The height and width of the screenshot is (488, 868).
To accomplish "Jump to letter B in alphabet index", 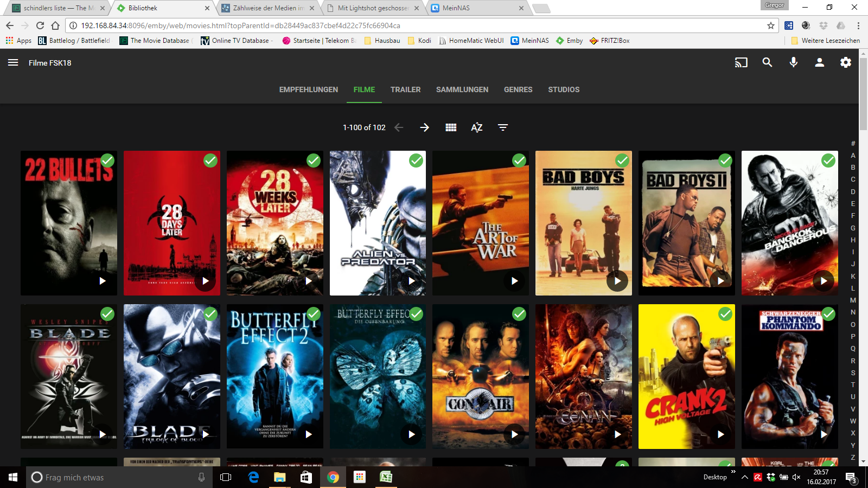I will click(x=853, y=168).
